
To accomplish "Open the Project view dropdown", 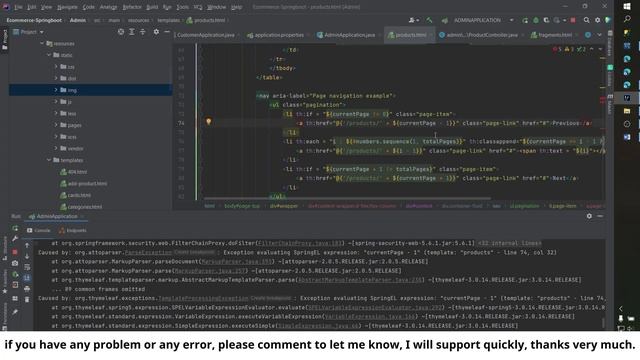I will coord(29,32).
